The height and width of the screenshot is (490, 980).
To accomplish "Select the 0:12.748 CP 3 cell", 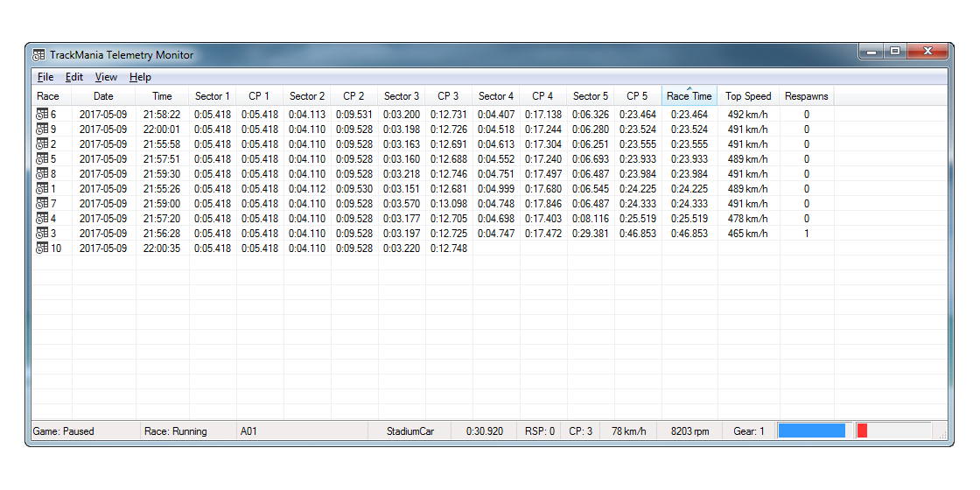I will click(448, 248).
